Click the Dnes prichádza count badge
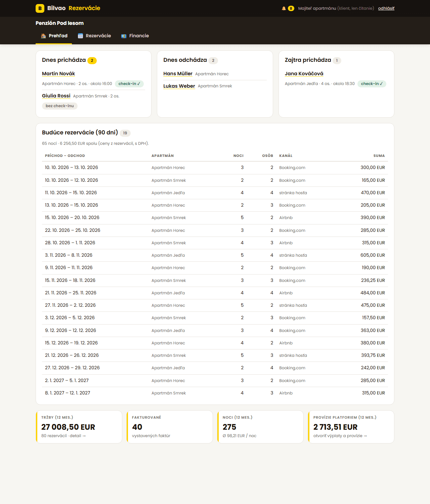The height and width of the screenshot is (504, 430). click(x=92, y=60)
